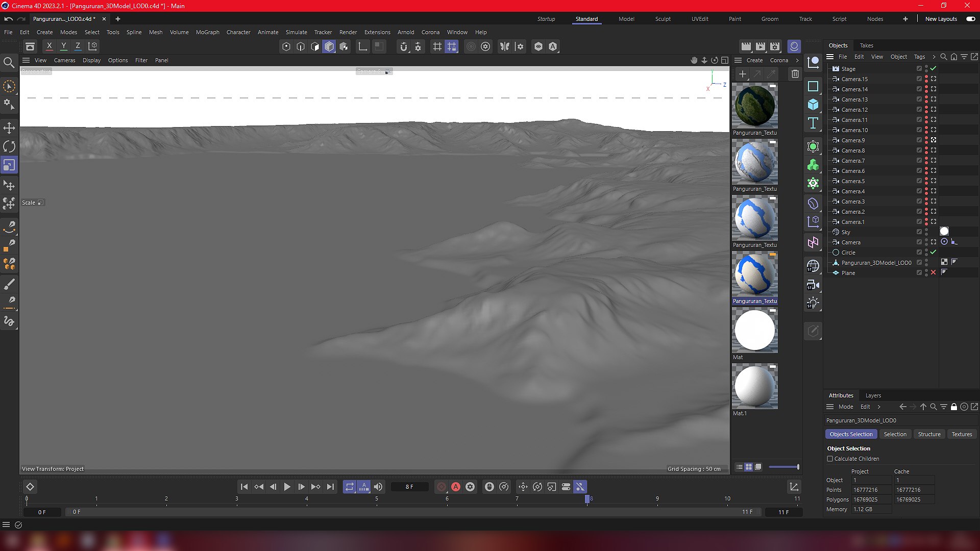Open the Simulate menu
The height and width of the screenshot is (551, 980).
[x=297, y=32]
